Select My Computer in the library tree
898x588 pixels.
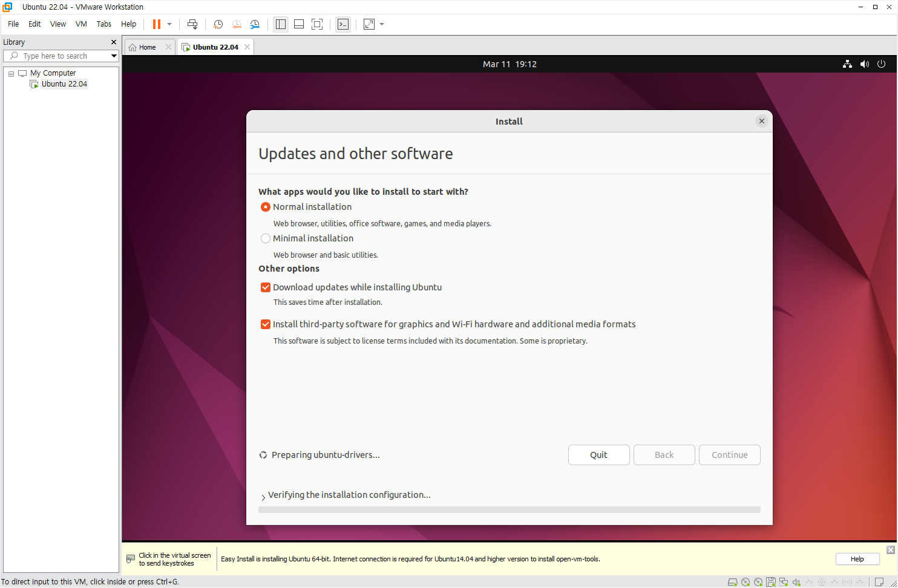[x=53, y=73]
